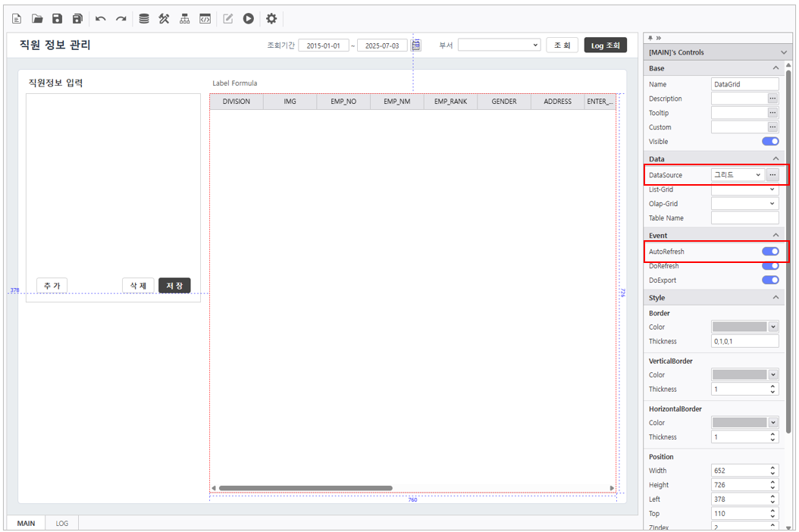Select the MAIN tab
The height and width of the screenshot is (532, 799).
pyautogui.click(x=26, y=524)
